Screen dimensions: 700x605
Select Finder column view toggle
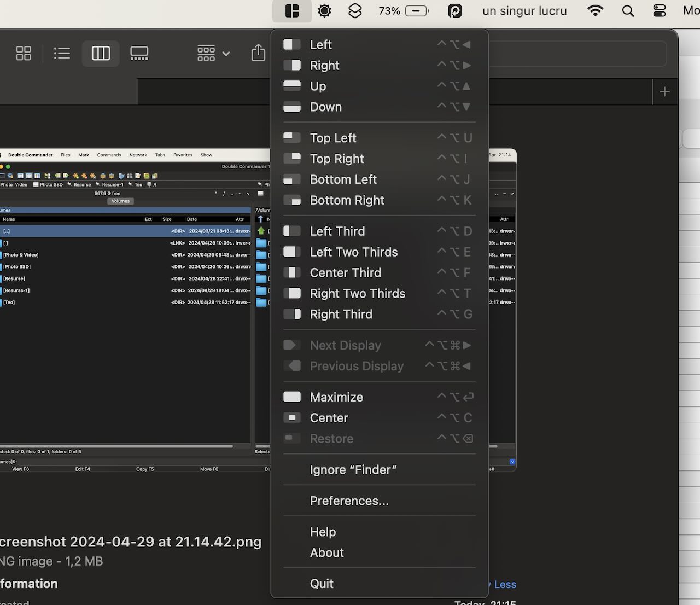[x=101, y=53]
